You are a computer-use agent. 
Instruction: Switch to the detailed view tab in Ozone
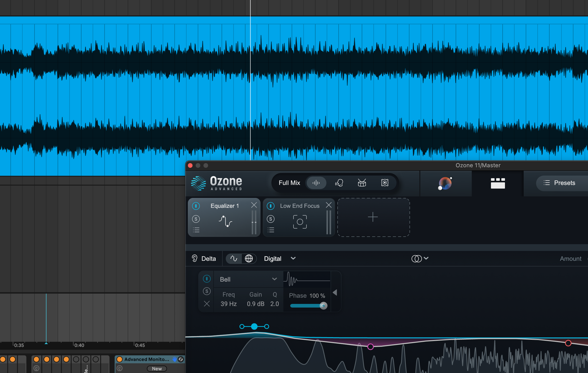pyautogui.click(x=498, y=183)
